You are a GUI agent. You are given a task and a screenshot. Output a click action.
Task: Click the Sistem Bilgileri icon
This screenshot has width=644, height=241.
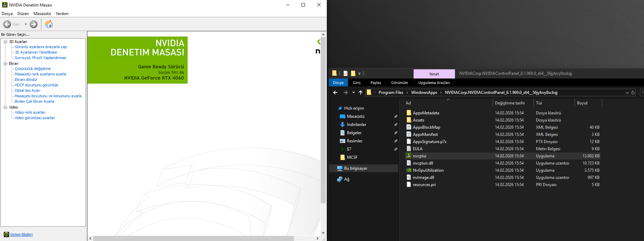[x=6, y=235]
